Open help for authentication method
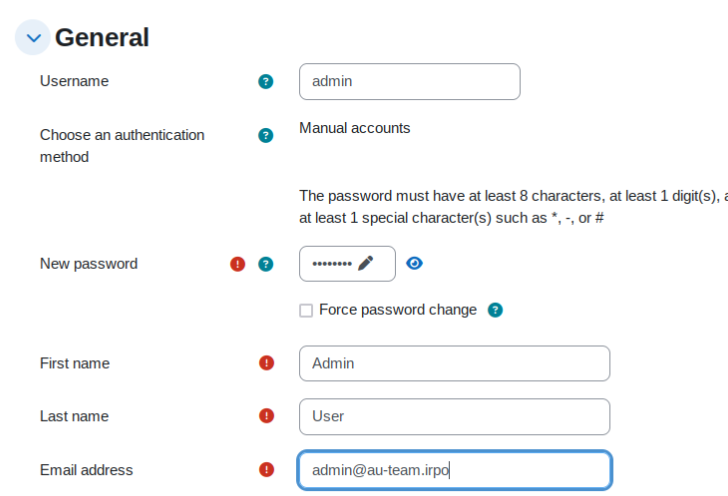The image size is (728, 496). 265,135
